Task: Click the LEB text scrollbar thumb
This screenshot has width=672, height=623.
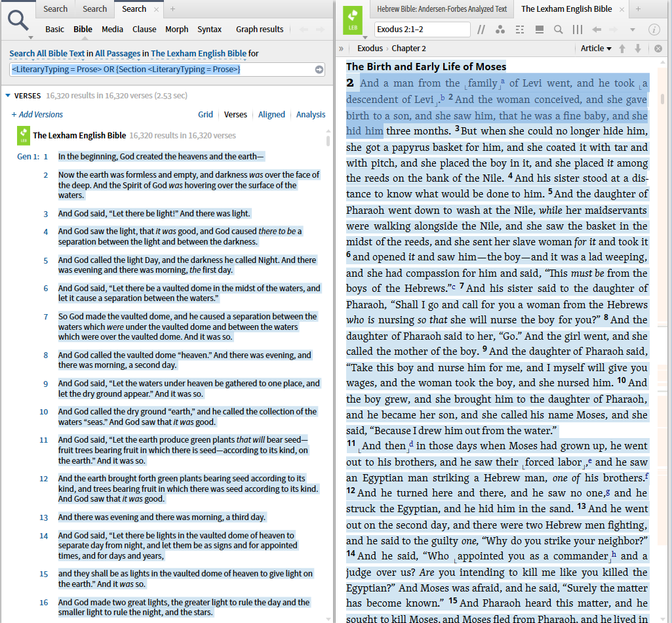Action: coord(662,99)
